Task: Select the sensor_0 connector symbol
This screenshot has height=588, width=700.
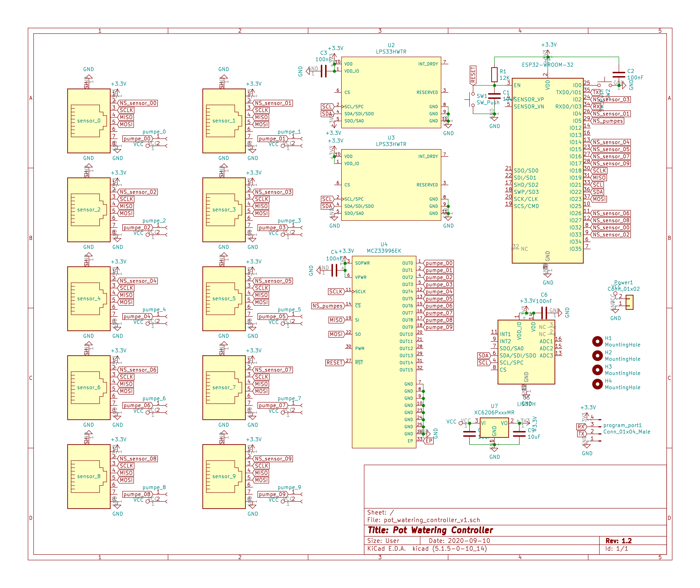Action: (89, 121)
